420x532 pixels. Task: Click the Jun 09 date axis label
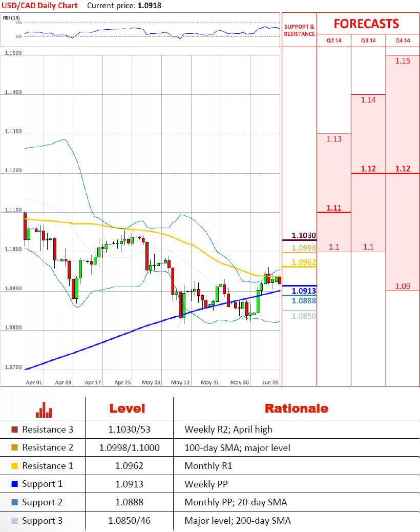[270, 382]
